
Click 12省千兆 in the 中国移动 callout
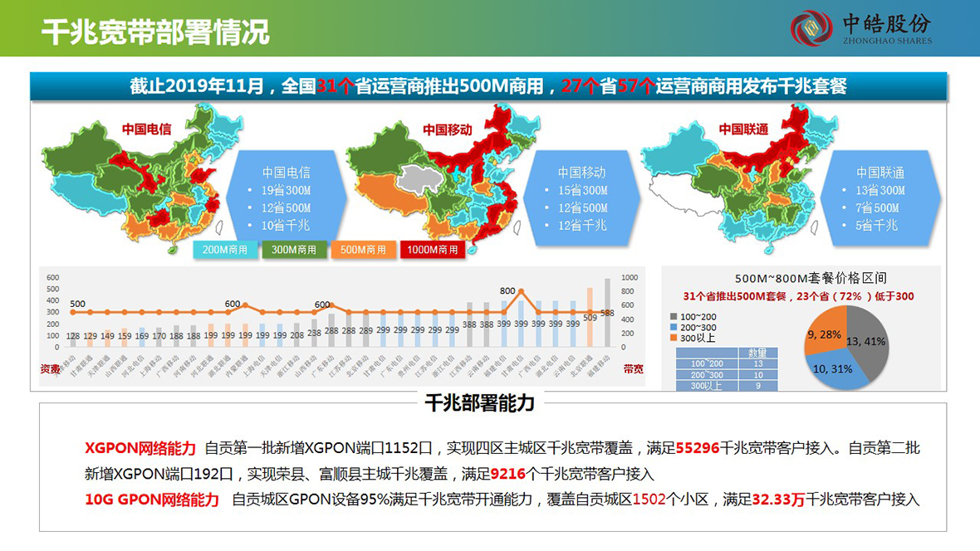582,226
